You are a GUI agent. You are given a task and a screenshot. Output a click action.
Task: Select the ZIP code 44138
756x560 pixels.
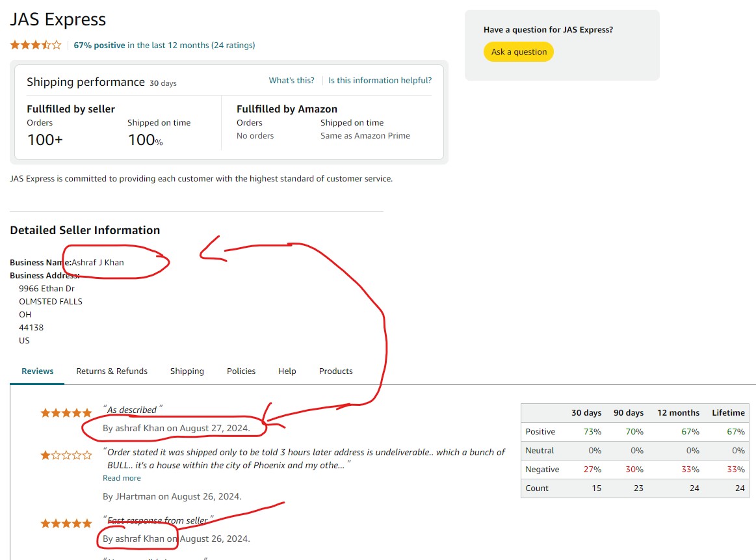[x=31, y=328]
